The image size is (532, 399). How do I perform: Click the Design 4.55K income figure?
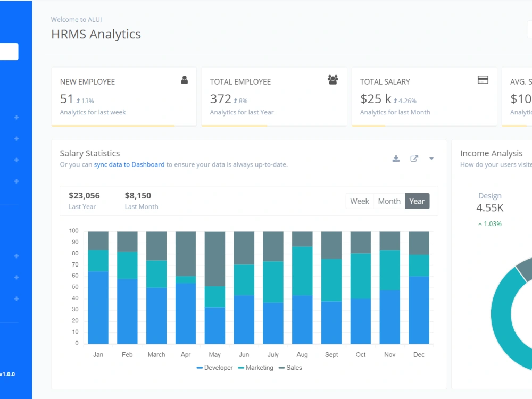coord(489,207)
